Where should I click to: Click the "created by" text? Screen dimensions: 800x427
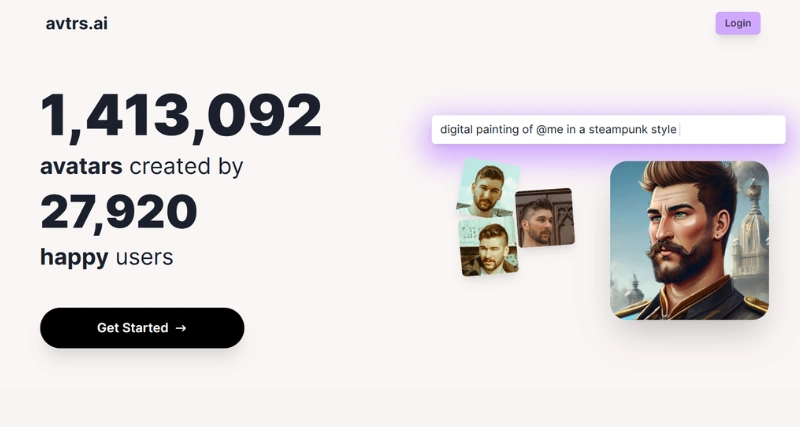click(x=187, y=166)
